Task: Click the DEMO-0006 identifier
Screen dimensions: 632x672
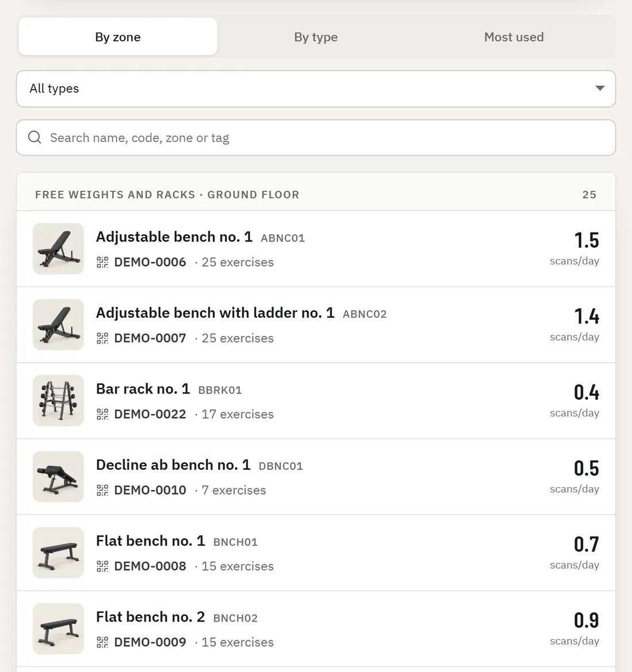Action: [150, 262]
